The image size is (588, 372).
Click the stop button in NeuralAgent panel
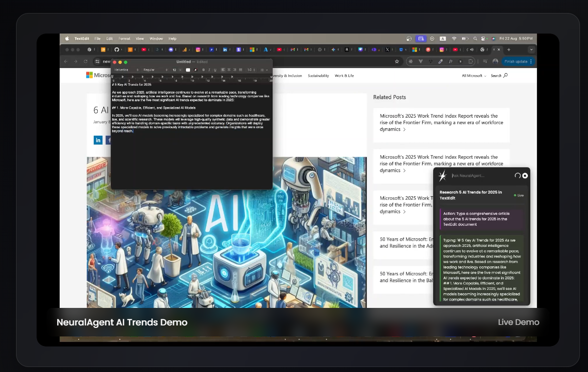[x=525, y=176]
